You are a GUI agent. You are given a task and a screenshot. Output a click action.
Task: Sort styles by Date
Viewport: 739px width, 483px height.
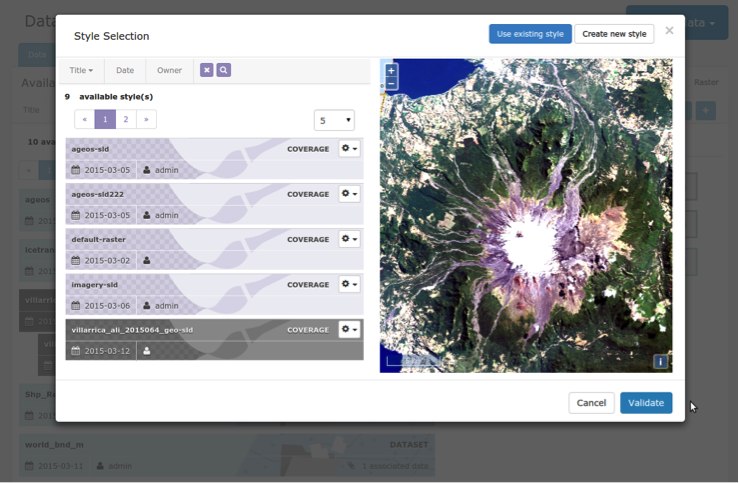point(125,70)
